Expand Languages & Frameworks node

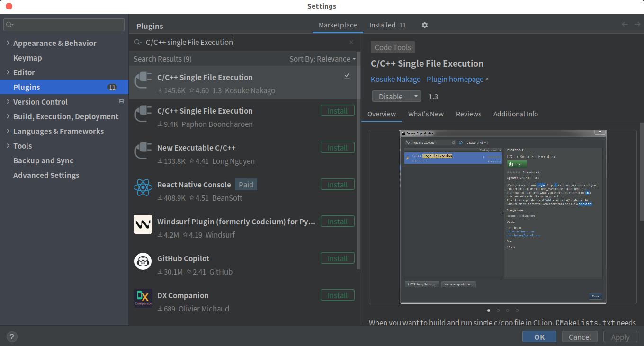(x=8, y=131)
